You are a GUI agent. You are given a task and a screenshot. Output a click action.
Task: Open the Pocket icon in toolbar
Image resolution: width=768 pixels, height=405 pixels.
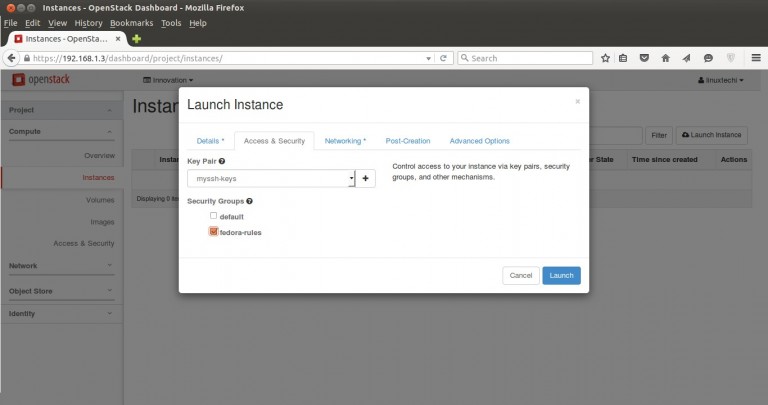(x=643, y=58)
